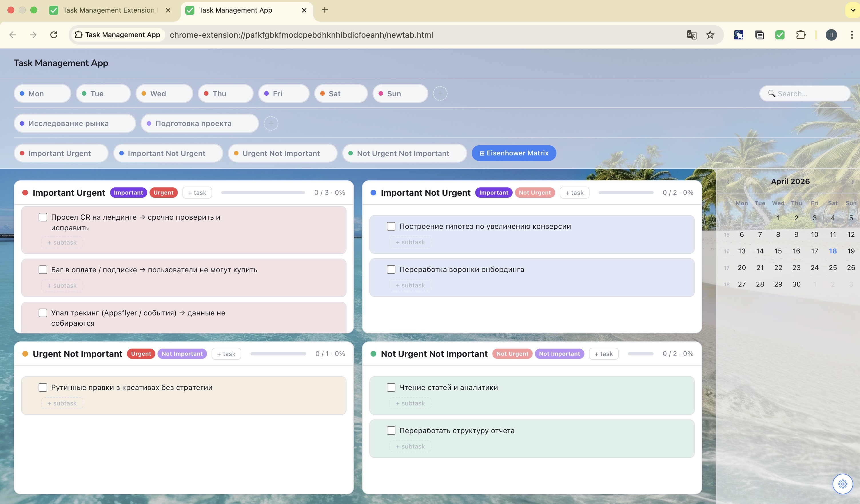Go to next month in calendar
Screen dimensions: 860x504
(852, 182)
